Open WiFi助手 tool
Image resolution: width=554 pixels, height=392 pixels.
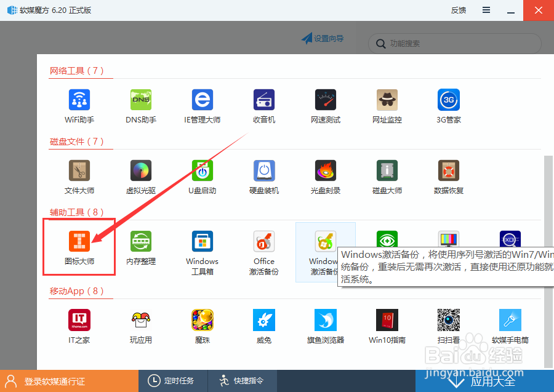tap(79, 106)
